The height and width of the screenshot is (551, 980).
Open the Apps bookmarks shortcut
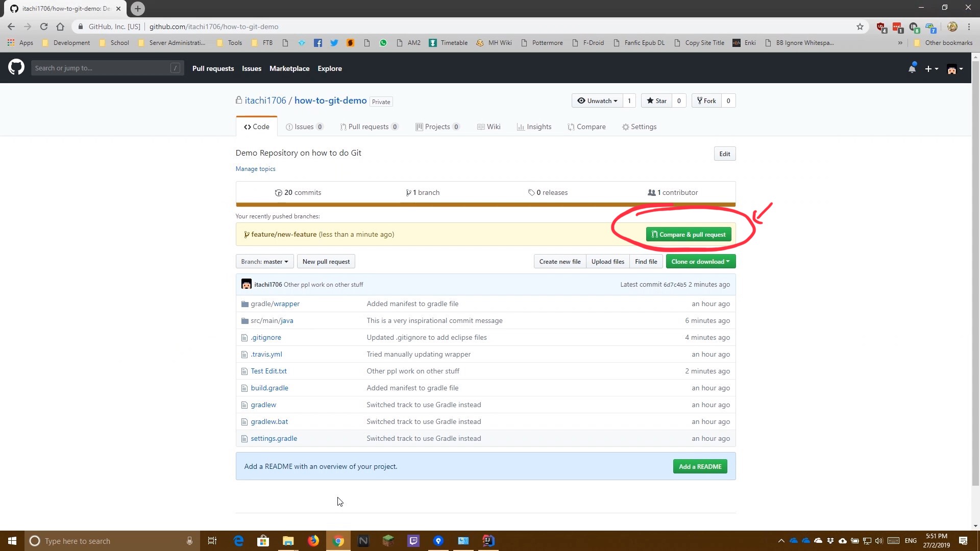(x=20, y=43)
